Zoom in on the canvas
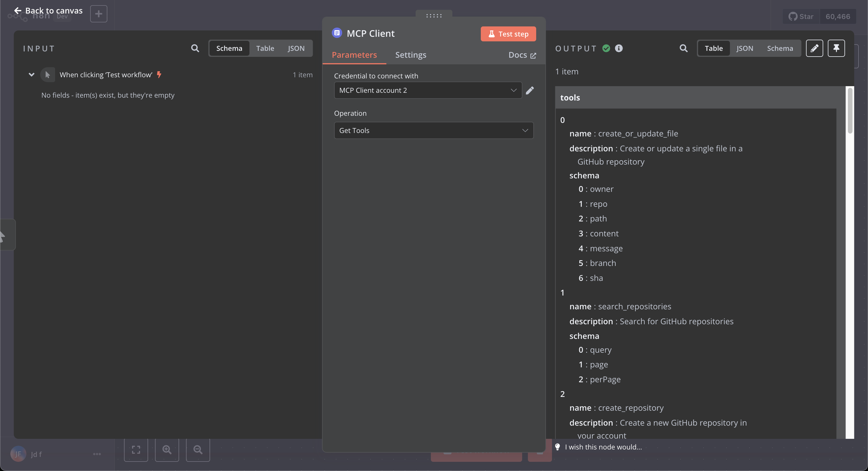868x471 pixels. point(167,450)
